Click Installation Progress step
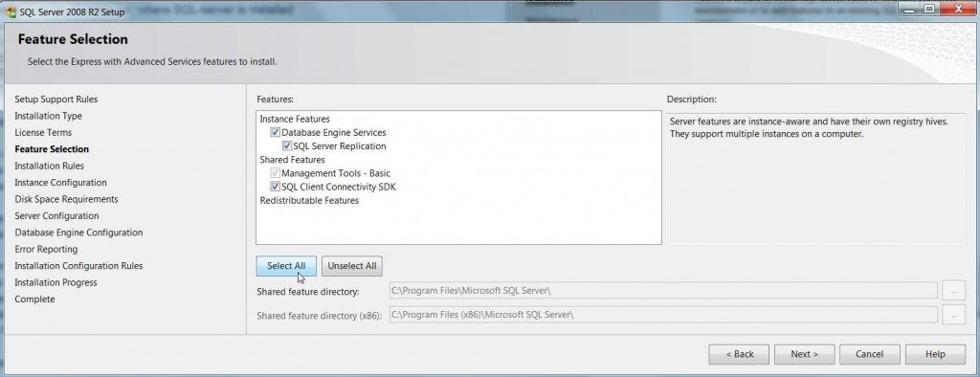 pos(56,282)
